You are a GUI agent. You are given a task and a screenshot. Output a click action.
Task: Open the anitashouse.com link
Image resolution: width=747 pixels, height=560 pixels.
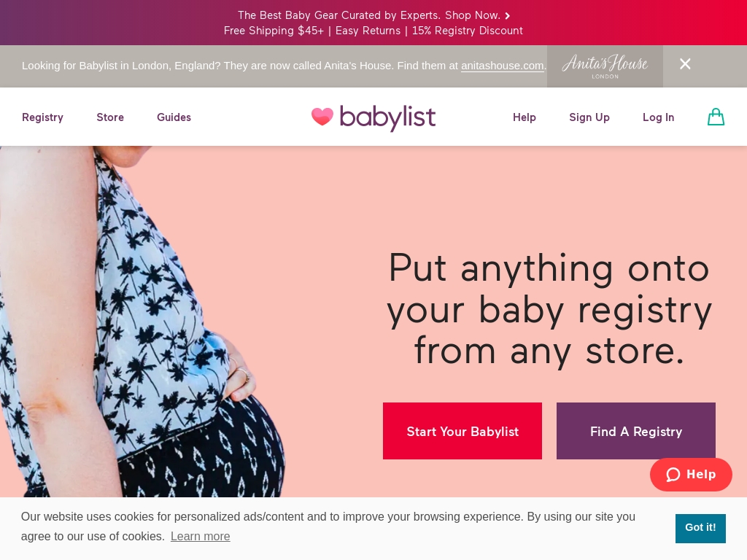click(502, 66)
